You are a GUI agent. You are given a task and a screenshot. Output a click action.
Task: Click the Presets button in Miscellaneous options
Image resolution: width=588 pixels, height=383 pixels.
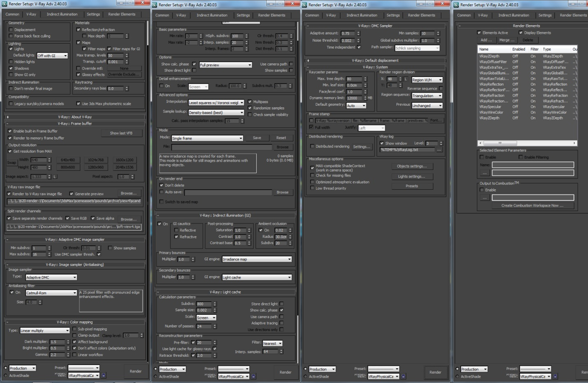[412, 186]
